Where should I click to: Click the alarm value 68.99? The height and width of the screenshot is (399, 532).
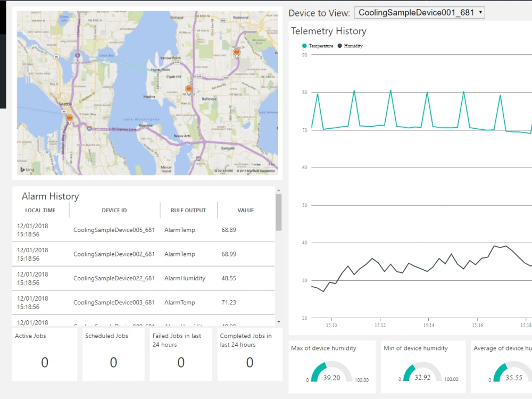coord(229,254)
